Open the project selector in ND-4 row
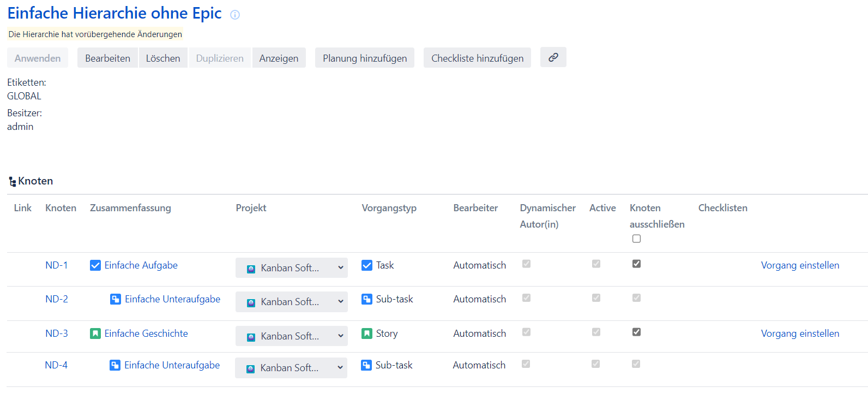 (x=291, y=368)
